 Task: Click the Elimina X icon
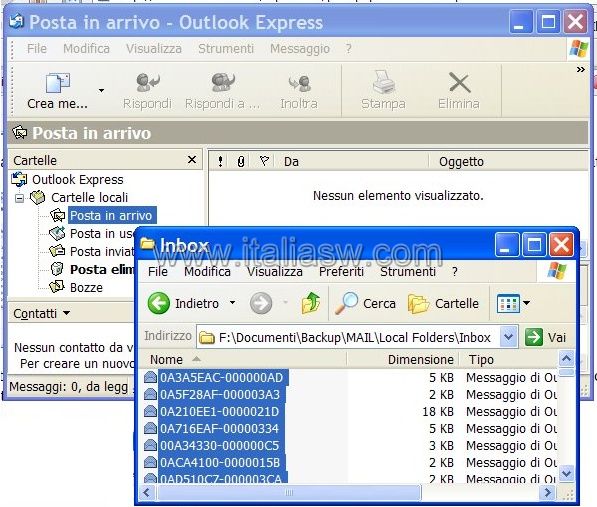coord(460,82)
